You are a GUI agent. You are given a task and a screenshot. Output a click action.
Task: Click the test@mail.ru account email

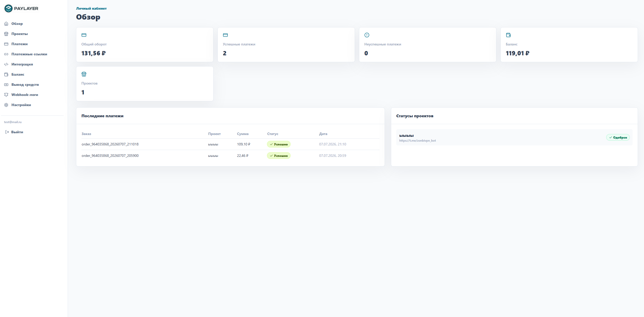(13, 122)
